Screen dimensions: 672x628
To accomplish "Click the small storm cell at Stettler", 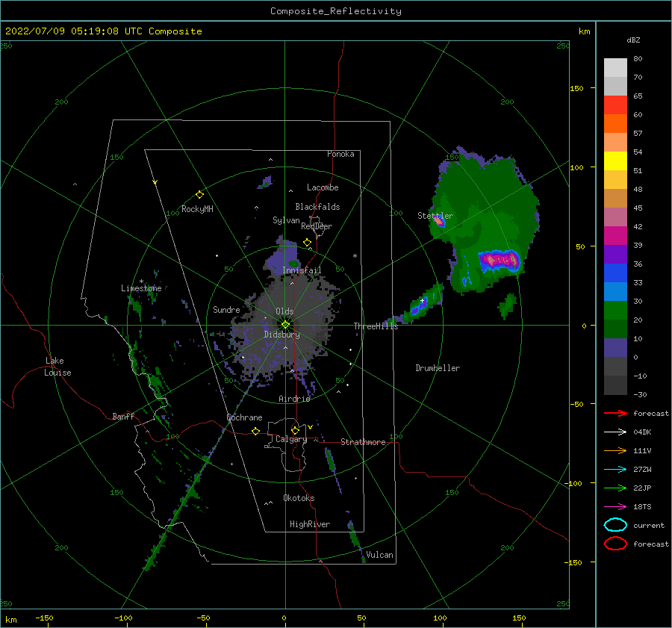I will (438, 222).
